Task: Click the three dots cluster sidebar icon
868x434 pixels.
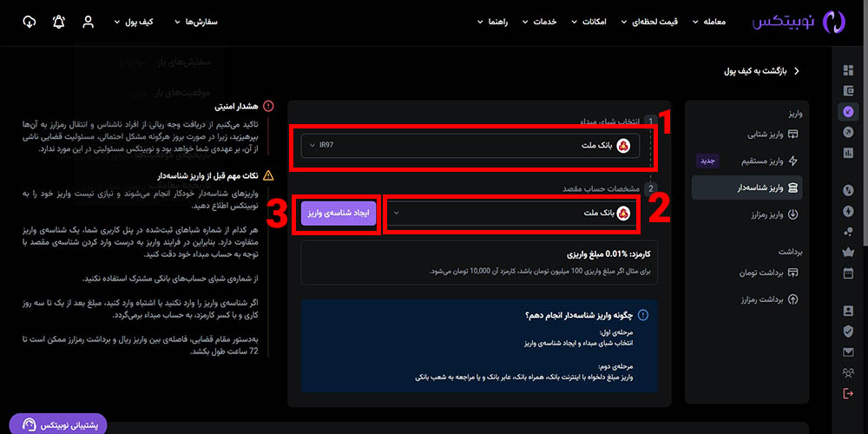Action: click(848, 232)
